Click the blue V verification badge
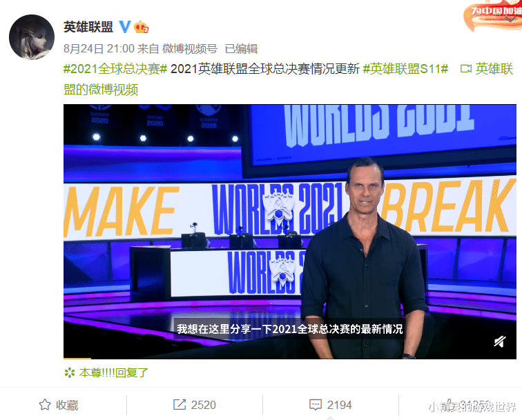The image size is (522, 420). pyautogui.click(x=125, y=27)
